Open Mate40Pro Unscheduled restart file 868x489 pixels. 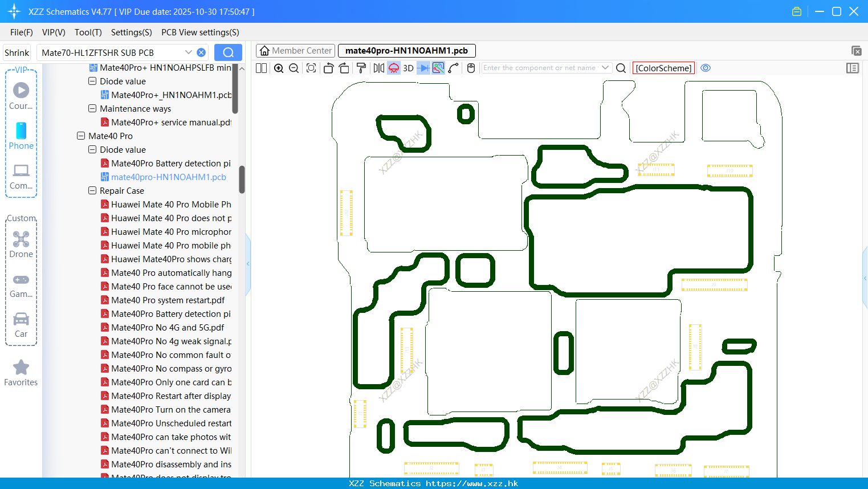click(x=166, y=423)
